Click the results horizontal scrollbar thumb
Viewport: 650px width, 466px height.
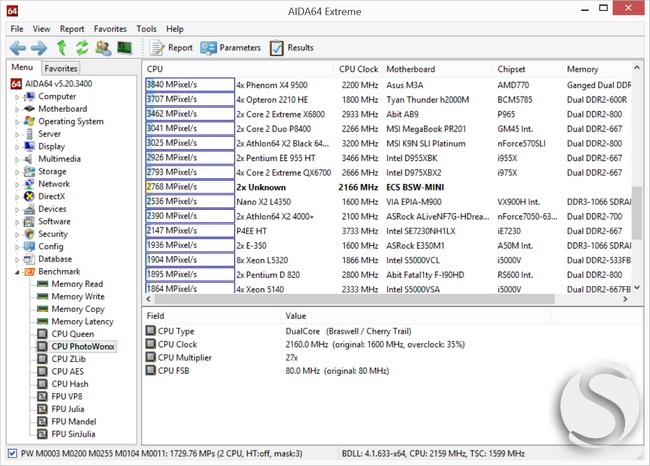tap(354, 299)
